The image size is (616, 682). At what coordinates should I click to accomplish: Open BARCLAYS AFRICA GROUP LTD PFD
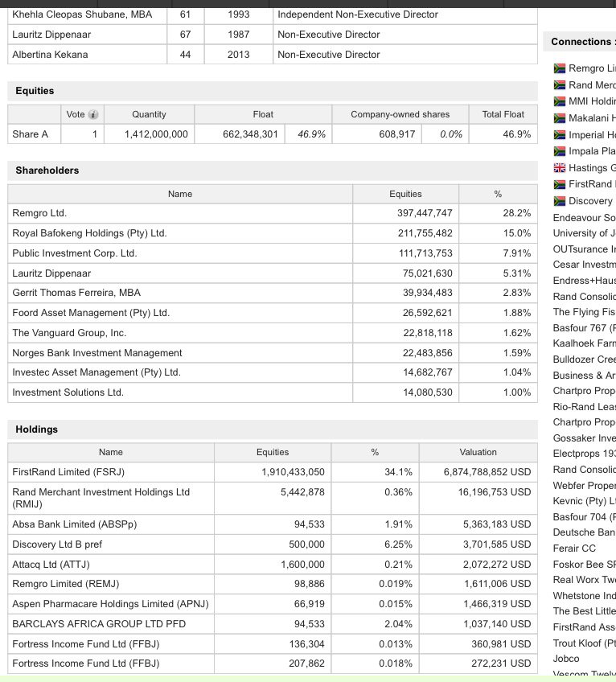[x=99, y=624]
